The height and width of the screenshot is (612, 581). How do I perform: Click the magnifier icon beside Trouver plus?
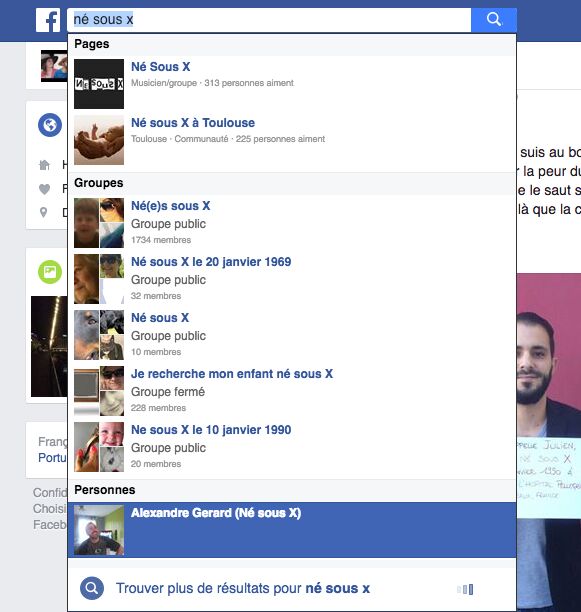[92, 588]
